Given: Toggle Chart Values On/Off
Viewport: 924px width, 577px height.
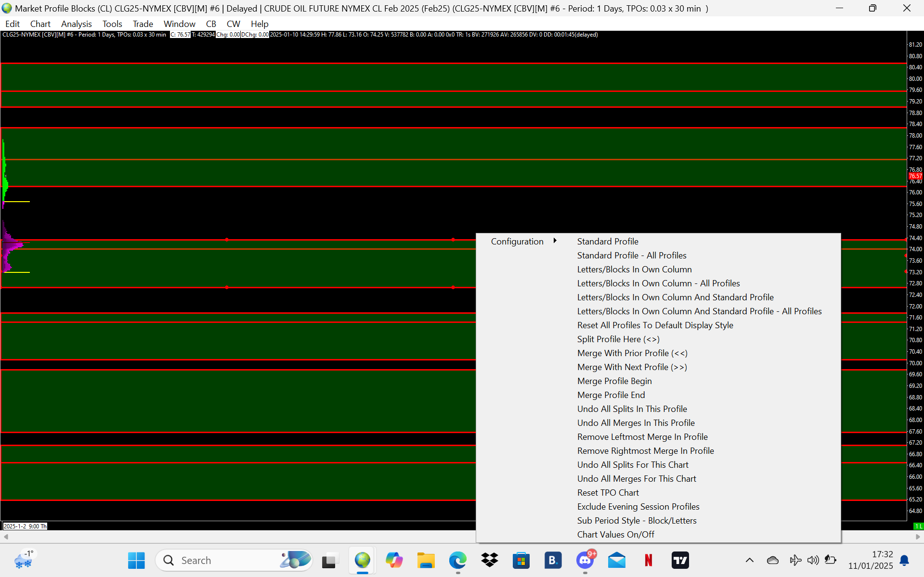Looking at the screenshot, I should [615, 534].
